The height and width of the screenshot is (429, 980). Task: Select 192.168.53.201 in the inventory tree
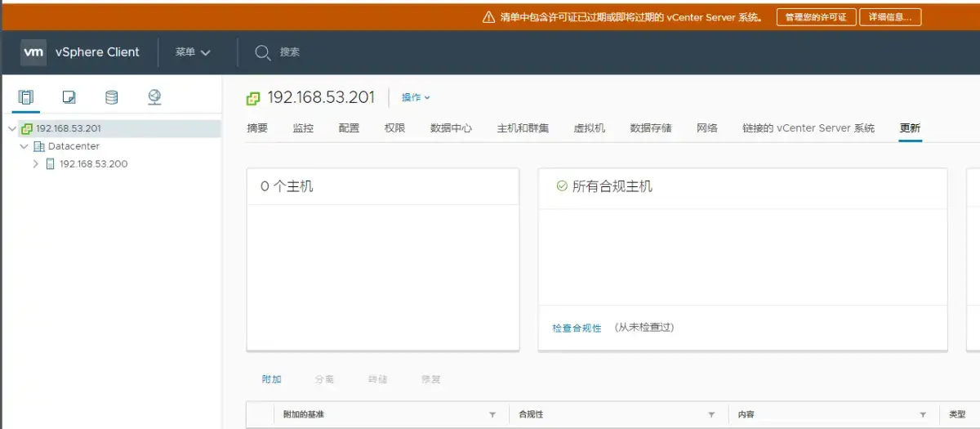(69, 128)
